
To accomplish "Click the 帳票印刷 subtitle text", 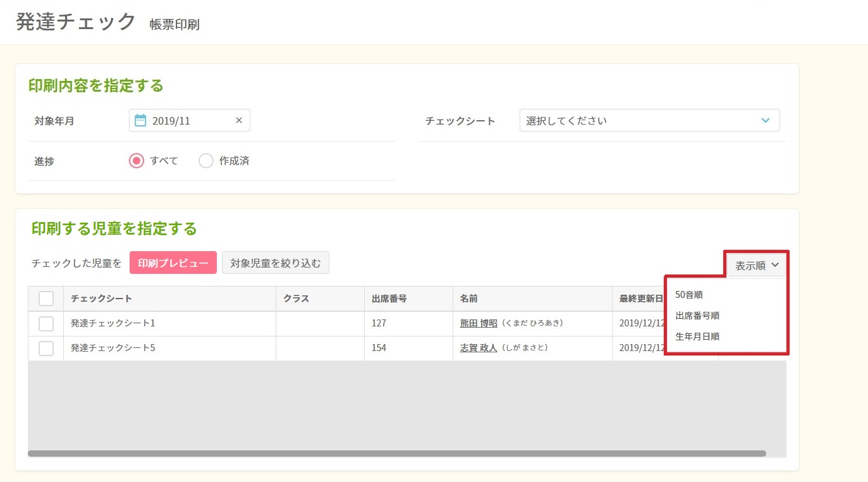I will coord(174,25).
